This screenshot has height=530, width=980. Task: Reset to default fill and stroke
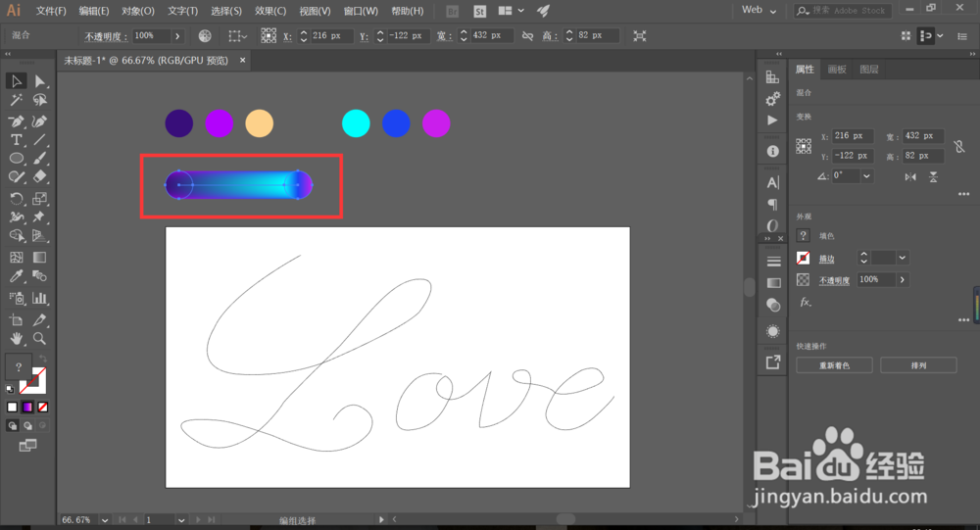click(10, 389)
